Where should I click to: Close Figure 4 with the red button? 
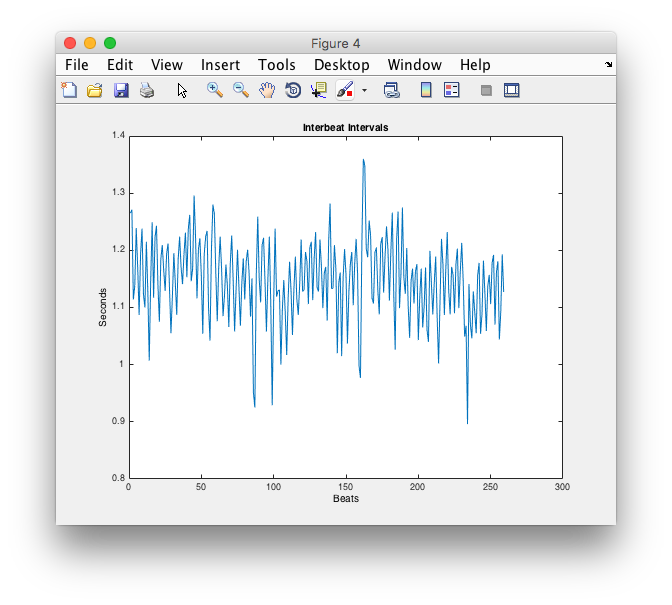(70, 43)
